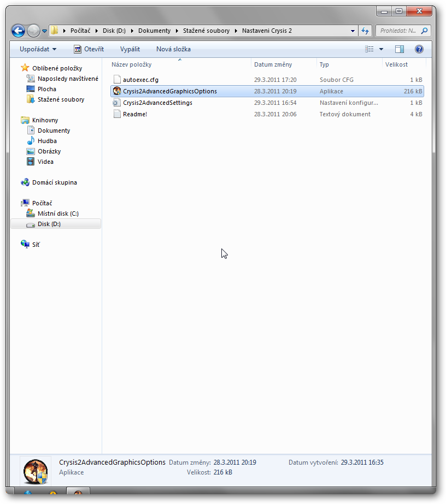Click Dokumenty in address breadcrumb path
Screen dimensions: 446x504
pyautogui.click(x=154, y=31)
